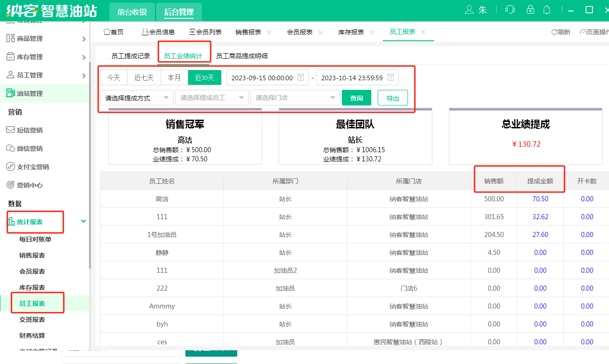
Task: Click the WeChat icon for 微信营销
Action: click(10, 148)
